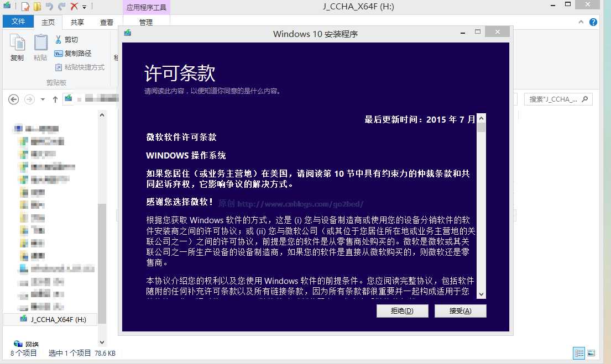Open the 文件 tab

pyautogui.click(x=18, y=22)
